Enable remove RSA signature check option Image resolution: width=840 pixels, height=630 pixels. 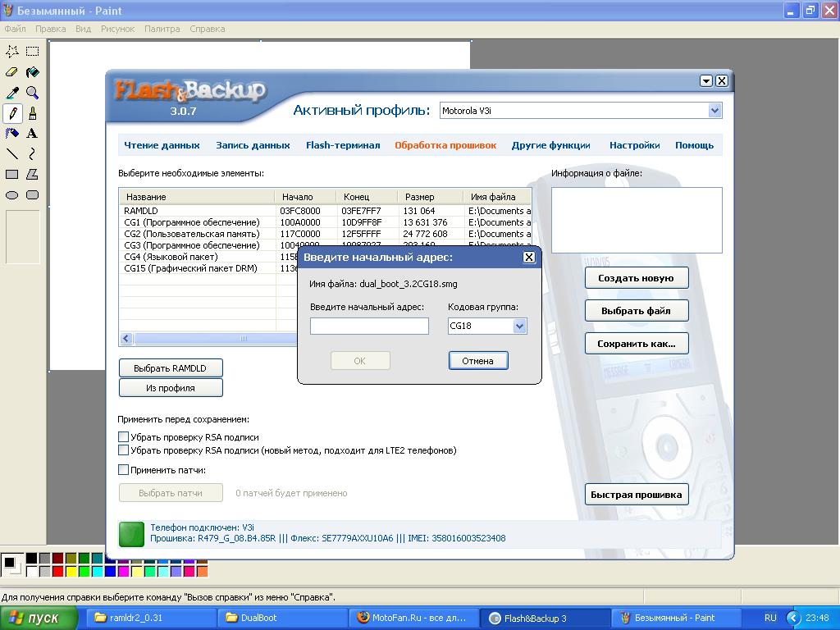click(x=123, y=437)
